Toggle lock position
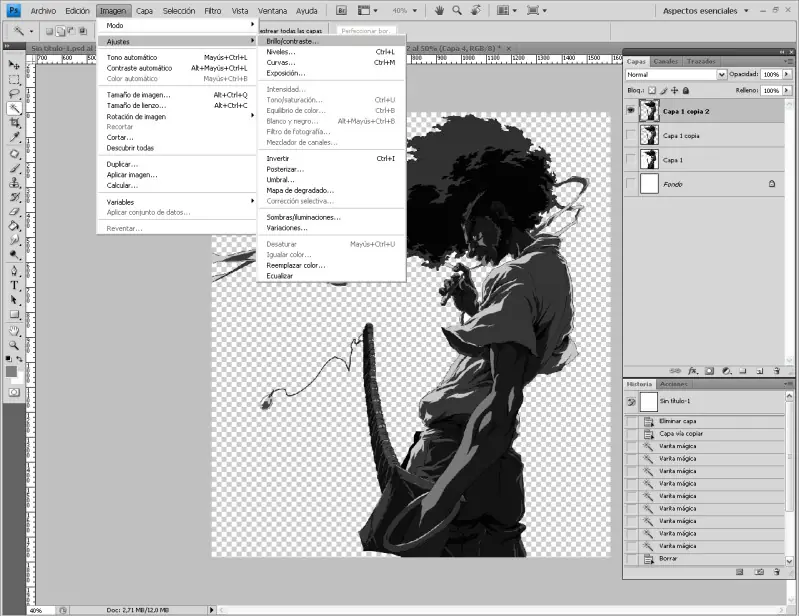 pos(675,90)
